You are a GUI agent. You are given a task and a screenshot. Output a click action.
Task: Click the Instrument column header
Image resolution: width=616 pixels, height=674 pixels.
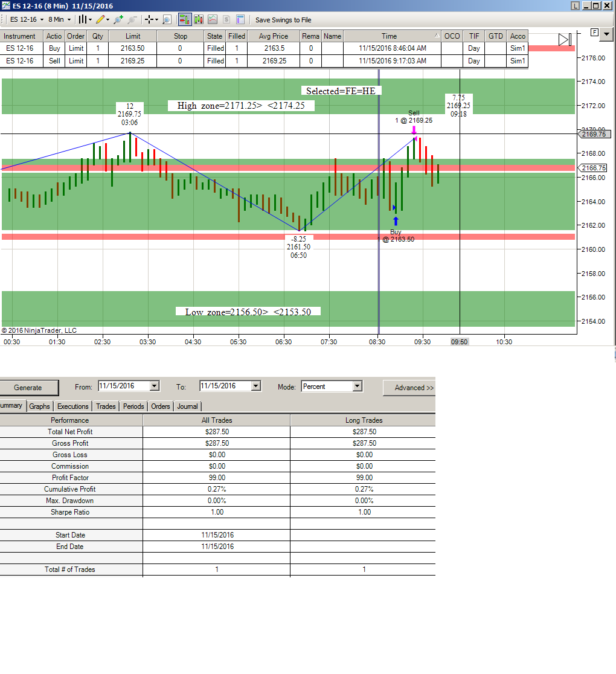point(22,36)
